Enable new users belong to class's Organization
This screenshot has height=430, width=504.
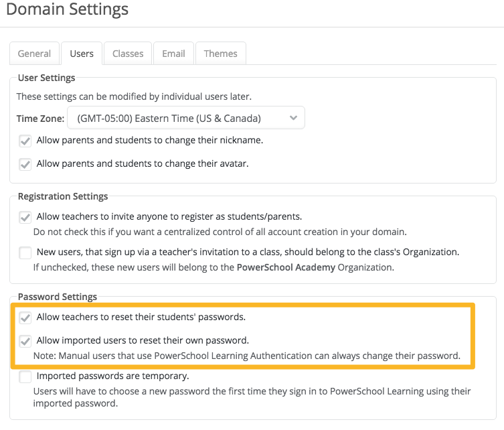[x=25, y=253]
